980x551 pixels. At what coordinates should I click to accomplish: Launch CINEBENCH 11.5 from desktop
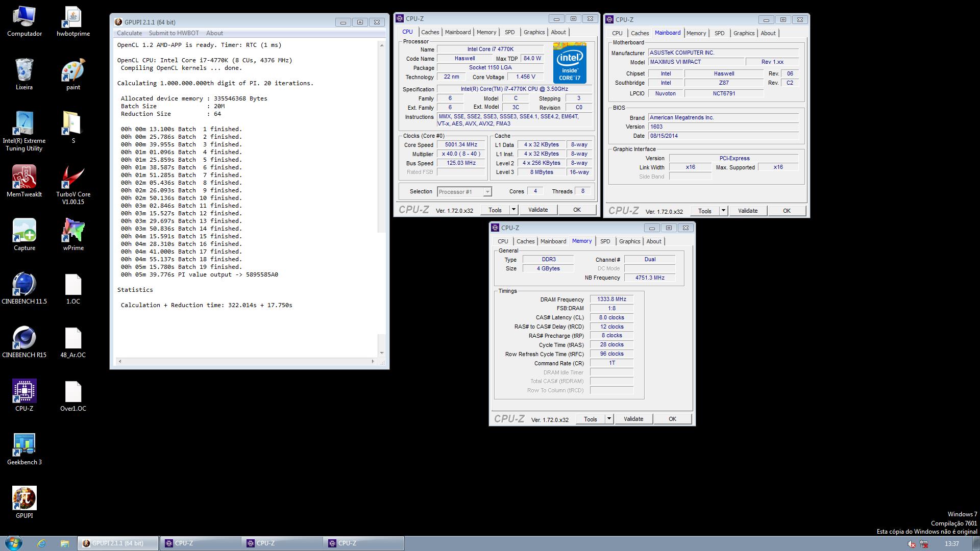point(24,289)
